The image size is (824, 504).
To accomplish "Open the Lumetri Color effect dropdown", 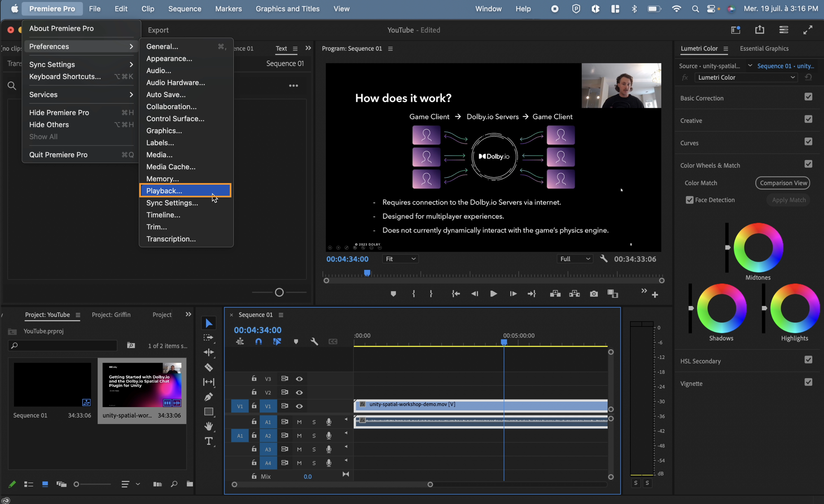I will (746, 77).
